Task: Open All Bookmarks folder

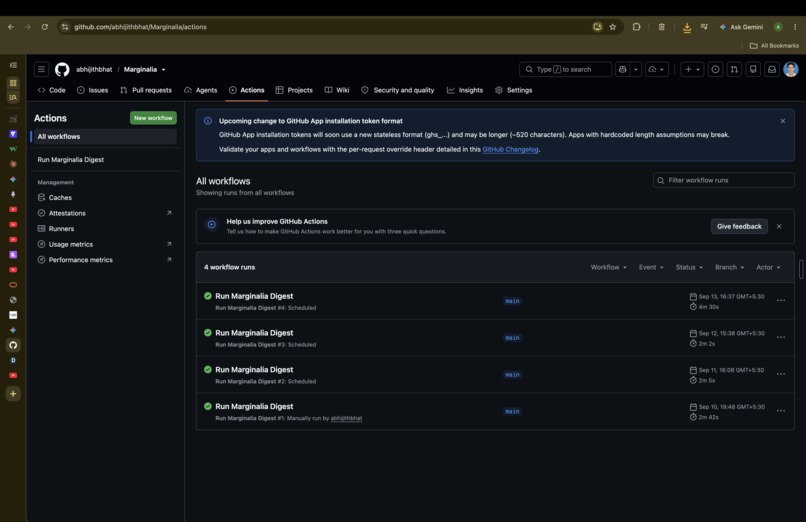Action: [774, 46]
